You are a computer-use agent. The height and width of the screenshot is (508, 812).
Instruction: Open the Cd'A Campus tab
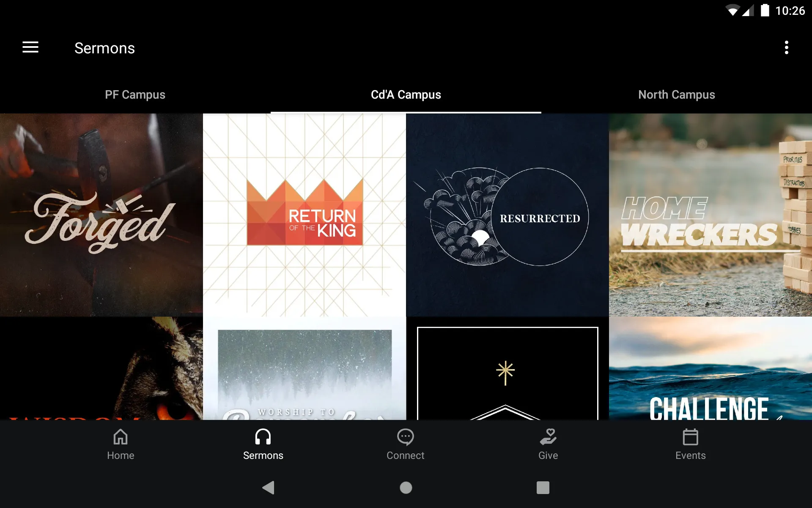(x=406, y=95)
